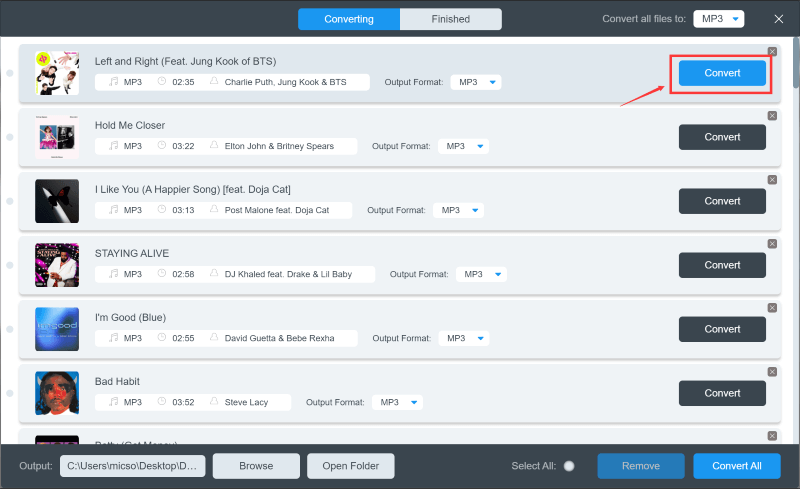Click the STAYING ALIVE album thumbnail

click(57, 265)
